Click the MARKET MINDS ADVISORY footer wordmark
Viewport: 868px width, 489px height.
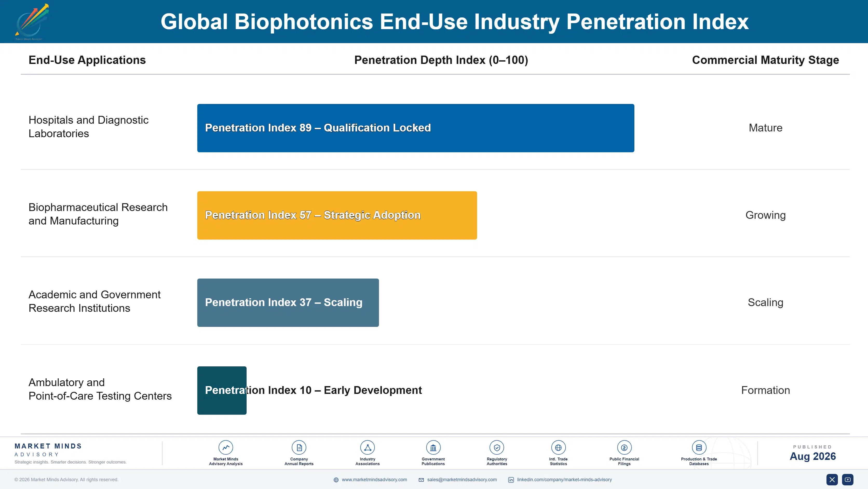click(48, 450)
